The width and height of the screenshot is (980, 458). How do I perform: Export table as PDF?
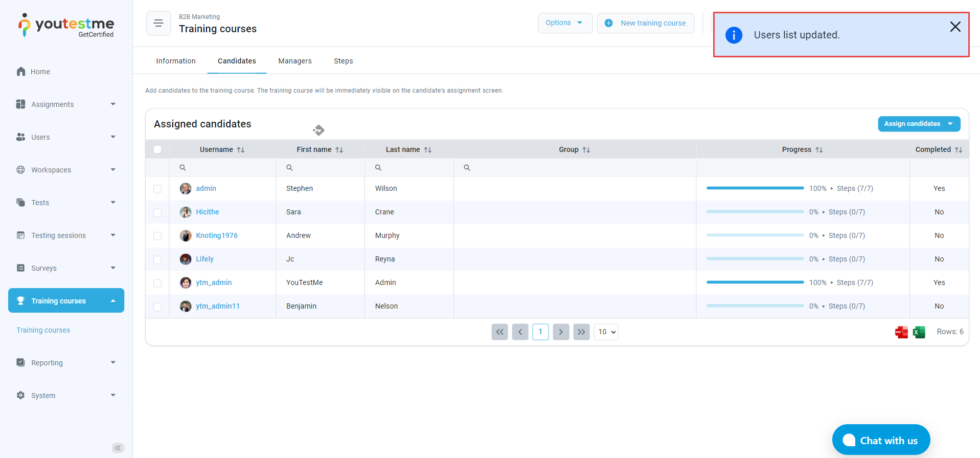click(901, 332)
